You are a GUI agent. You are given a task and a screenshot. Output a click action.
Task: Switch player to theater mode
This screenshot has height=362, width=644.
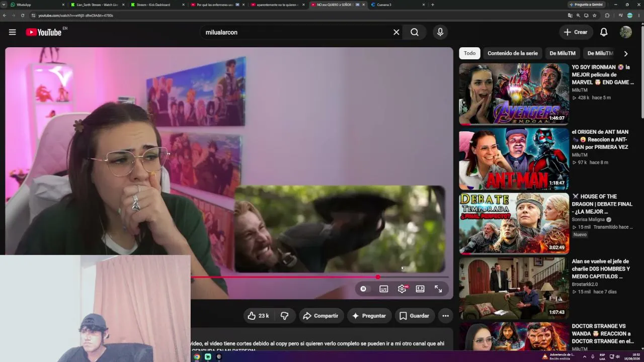(420, 289)
